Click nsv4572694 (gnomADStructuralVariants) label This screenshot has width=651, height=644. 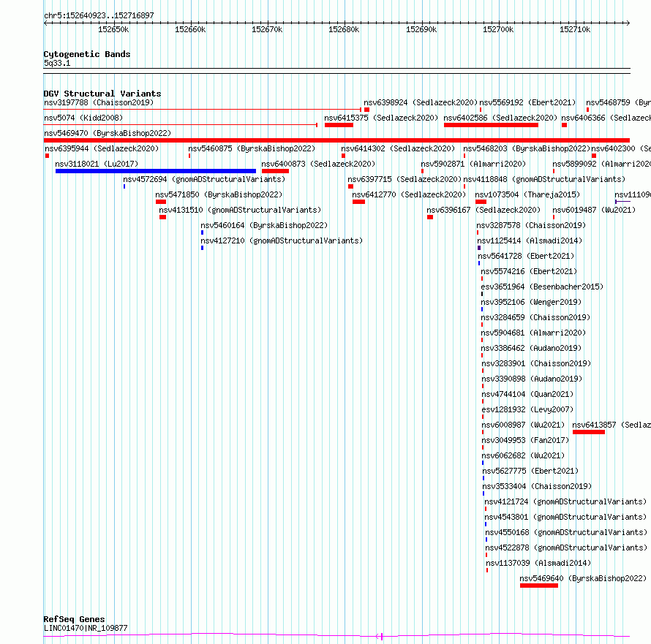(204, 179)
